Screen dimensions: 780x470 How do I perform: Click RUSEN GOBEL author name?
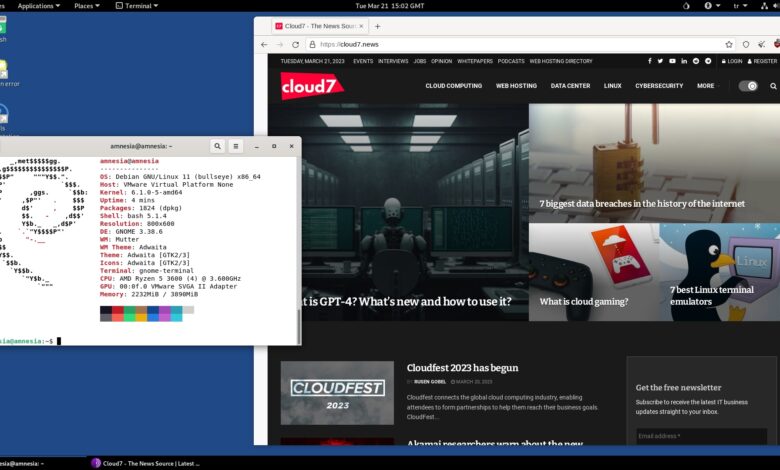point(430,382)
